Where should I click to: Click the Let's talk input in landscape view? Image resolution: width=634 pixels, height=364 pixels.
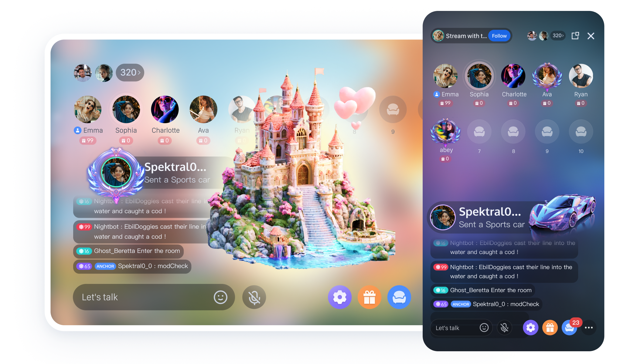(143, 297)
